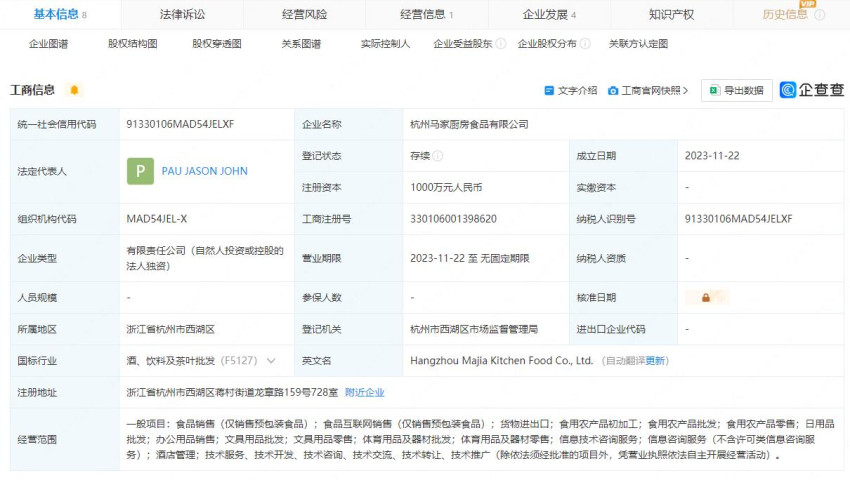Viewport: 850px width, 480px height.
Task: Select the 企业发展 tab
Action: [549, 15]
